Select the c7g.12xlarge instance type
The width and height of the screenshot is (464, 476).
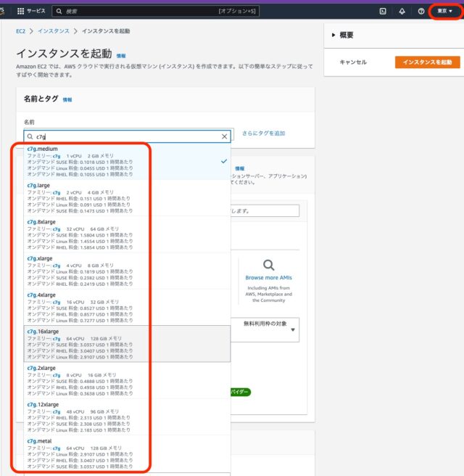[127, 416]
